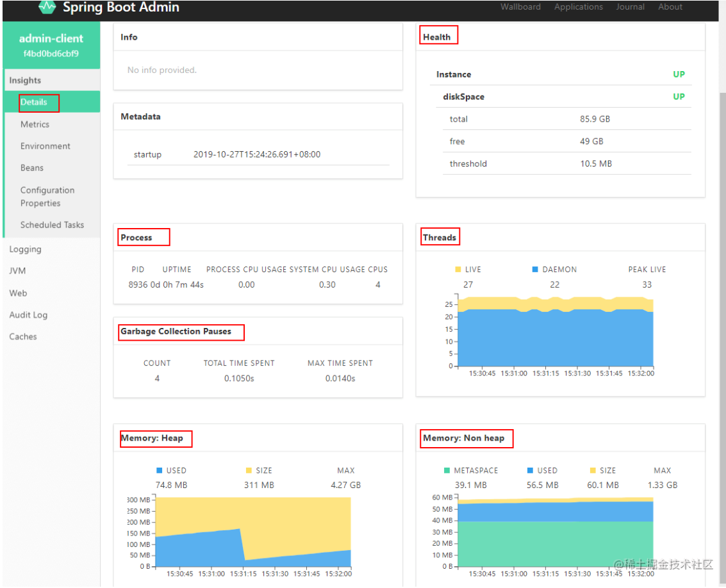726x588 pixels.
Task: Click the system CPU usage value 0.30
Action: tap(327, 285)
